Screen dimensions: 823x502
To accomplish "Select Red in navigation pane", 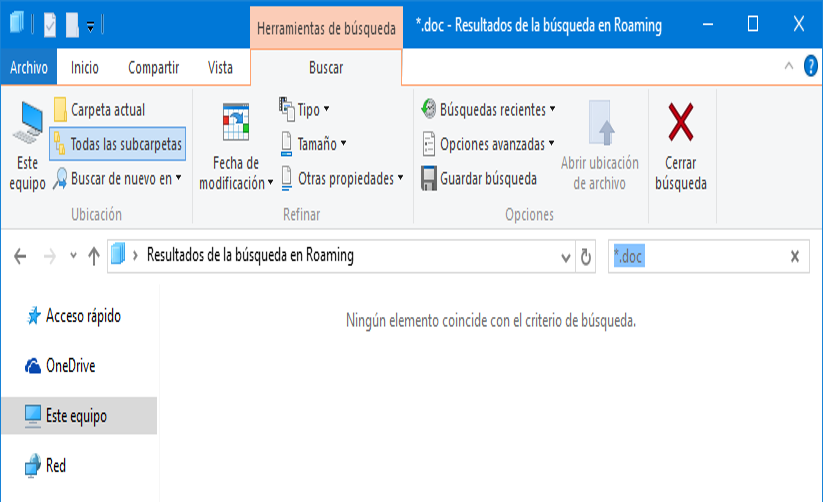I will 46,465.
